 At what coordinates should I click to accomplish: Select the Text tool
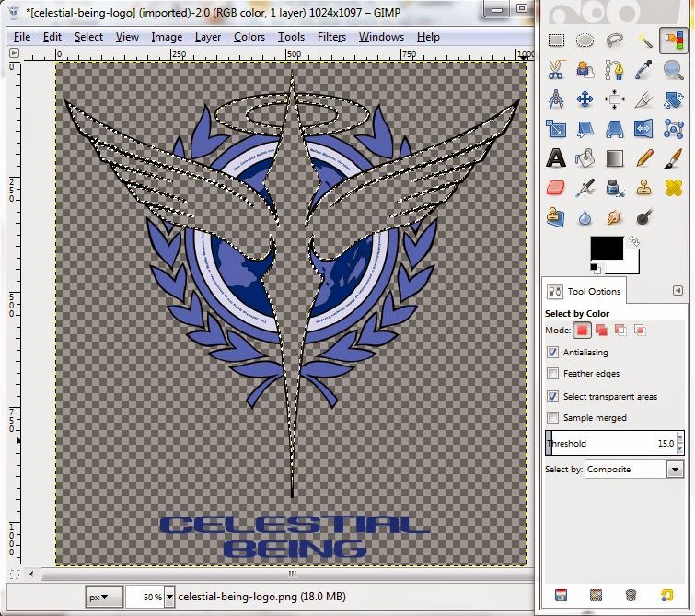(556, 158)
